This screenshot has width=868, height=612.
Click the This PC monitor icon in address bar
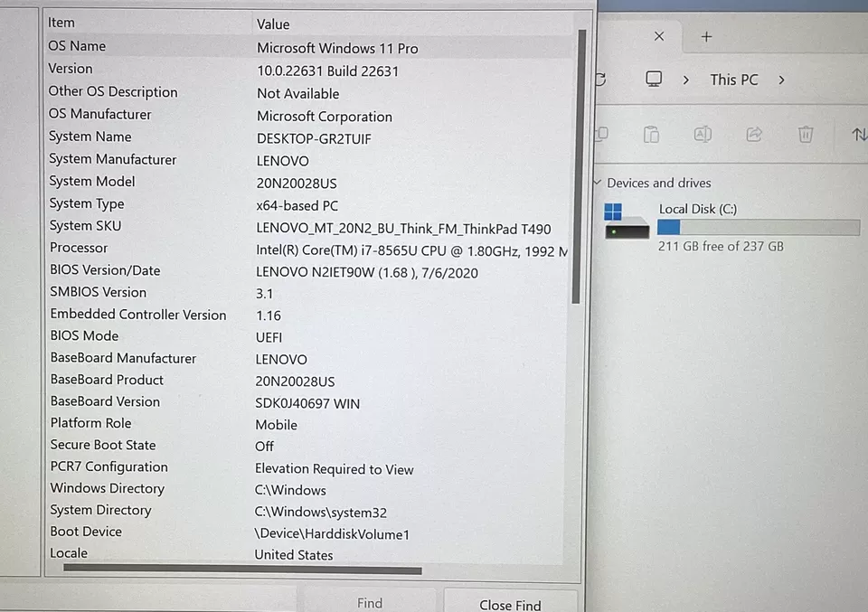point(654,80)
